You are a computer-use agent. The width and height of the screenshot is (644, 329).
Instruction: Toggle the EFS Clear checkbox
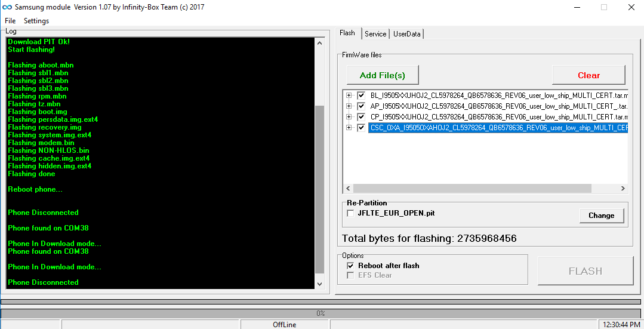350,275
